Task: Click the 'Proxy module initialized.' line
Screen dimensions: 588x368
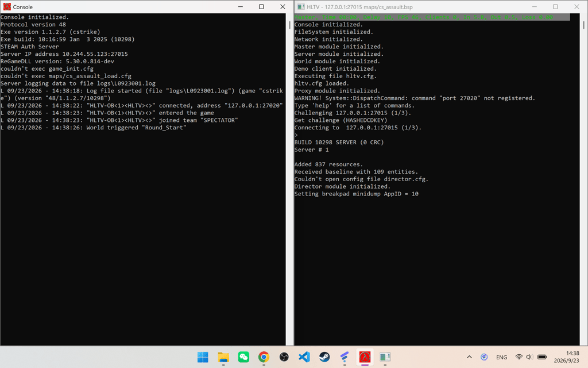Action: [337, 91]
